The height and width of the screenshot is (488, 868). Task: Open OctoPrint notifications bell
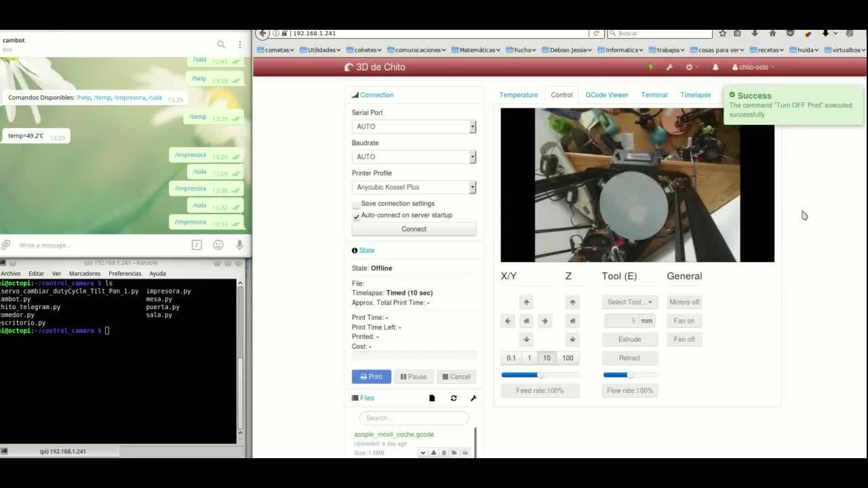coord(715,67)
